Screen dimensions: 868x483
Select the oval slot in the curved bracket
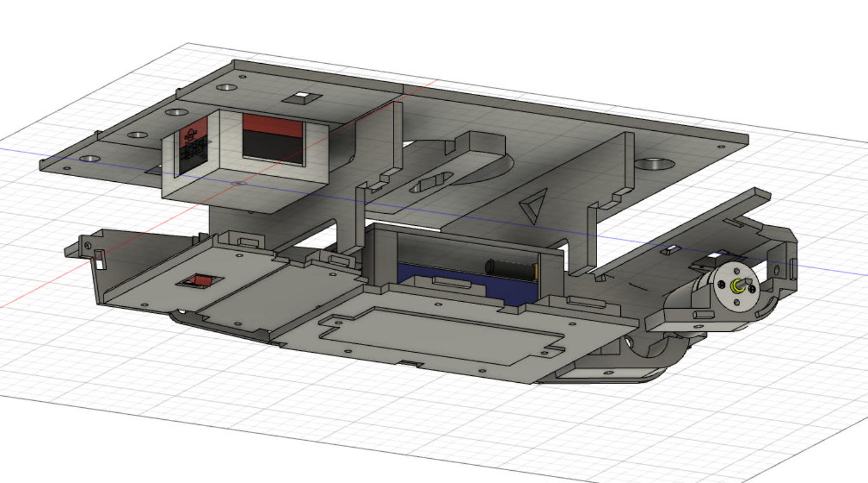(431, 182)
